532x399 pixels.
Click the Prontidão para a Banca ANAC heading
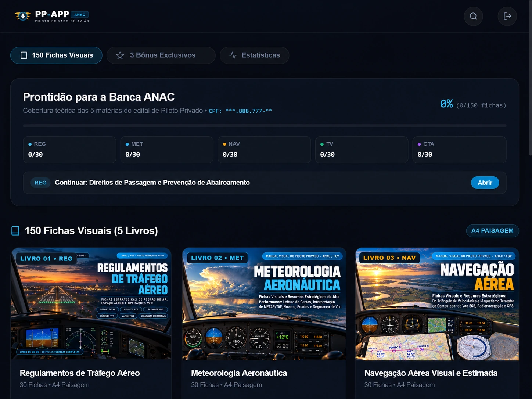point(98,97)
